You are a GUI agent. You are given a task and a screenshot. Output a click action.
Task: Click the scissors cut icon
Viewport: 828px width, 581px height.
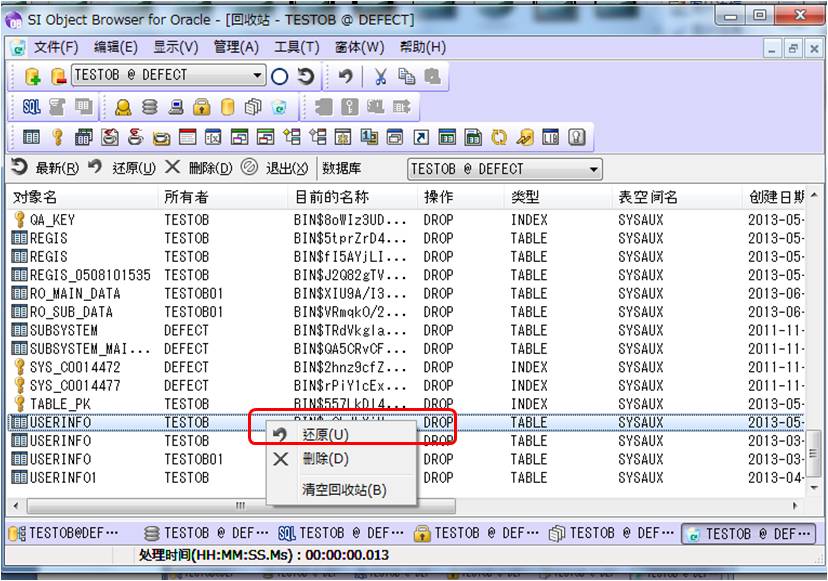tap(380, 76)
